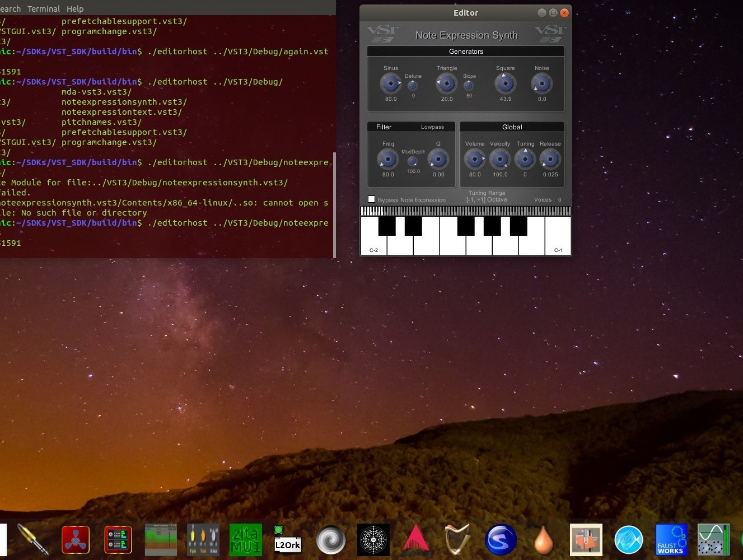743x560 pixels.
Task: Click the Global Volume knob
Action: (474, 159)
